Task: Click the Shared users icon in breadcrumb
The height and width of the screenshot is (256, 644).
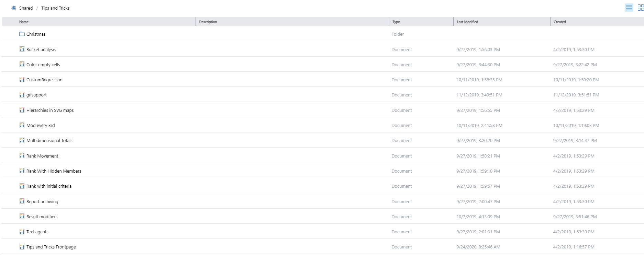Action: tap(14, 8)
